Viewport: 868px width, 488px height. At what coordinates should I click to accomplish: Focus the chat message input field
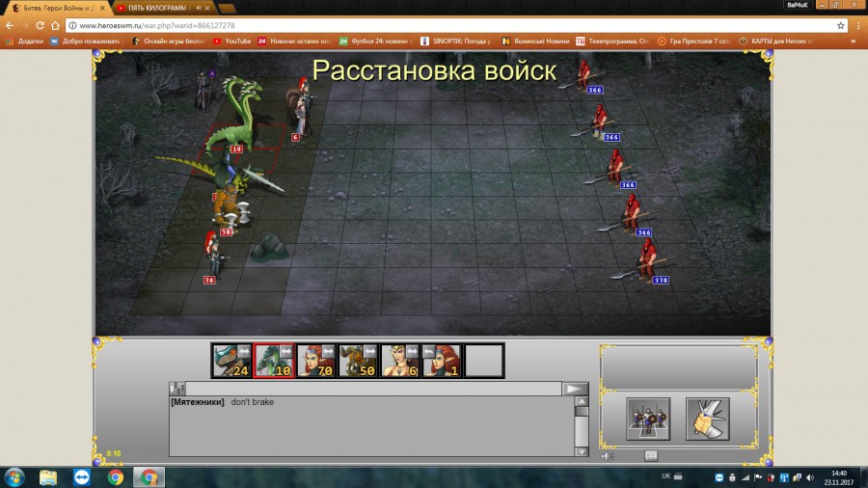pyautogui.click(x=373, y=389)
